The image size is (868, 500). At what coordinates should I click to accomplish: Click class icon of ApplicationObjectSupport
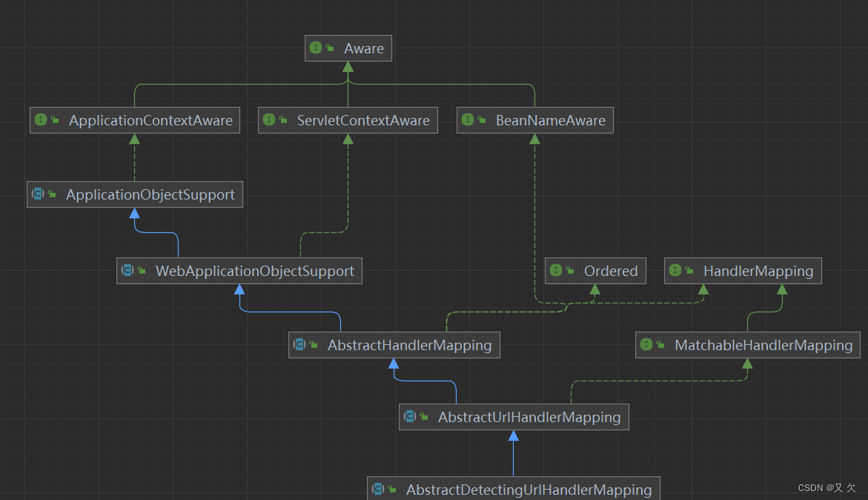(38, 194)
